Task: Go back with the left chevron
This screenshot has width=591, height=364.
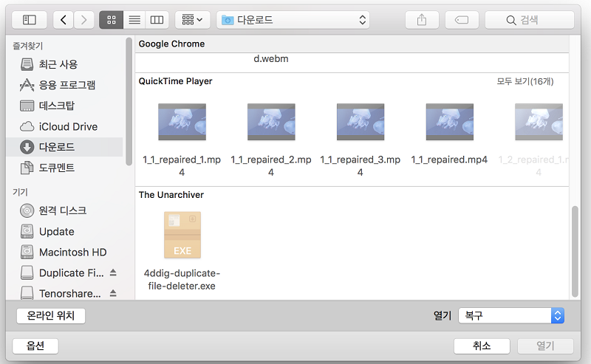Action: pyautogui.click(x=64, y=20)
